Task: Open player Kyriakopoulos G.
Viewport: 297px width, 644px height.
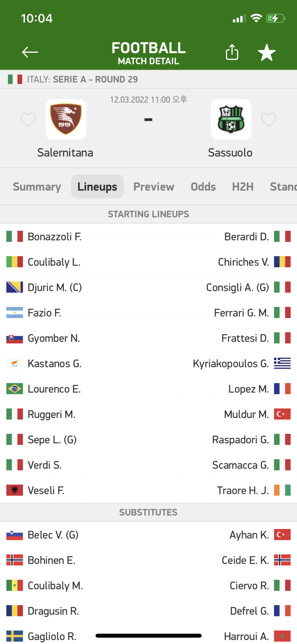Action: pos(231,364)
